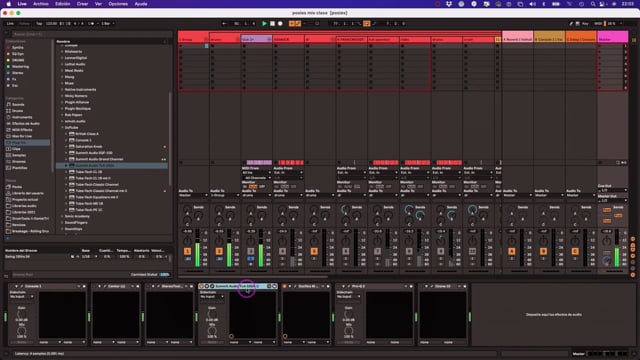Open Console 1 Sidechain No Input dropdown

(x=21, y=297)
